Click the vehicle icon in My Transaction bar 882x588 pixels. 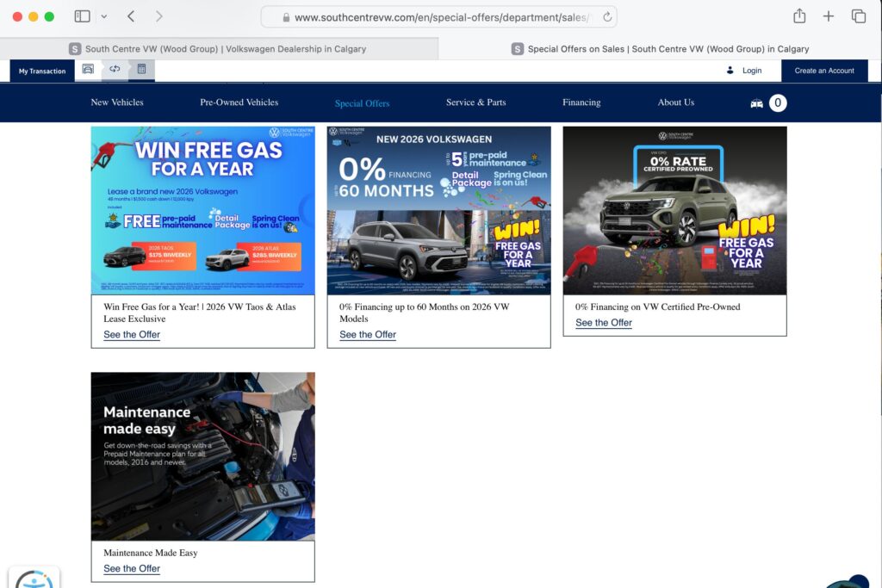pyautogui.click(x=88, y=69)
